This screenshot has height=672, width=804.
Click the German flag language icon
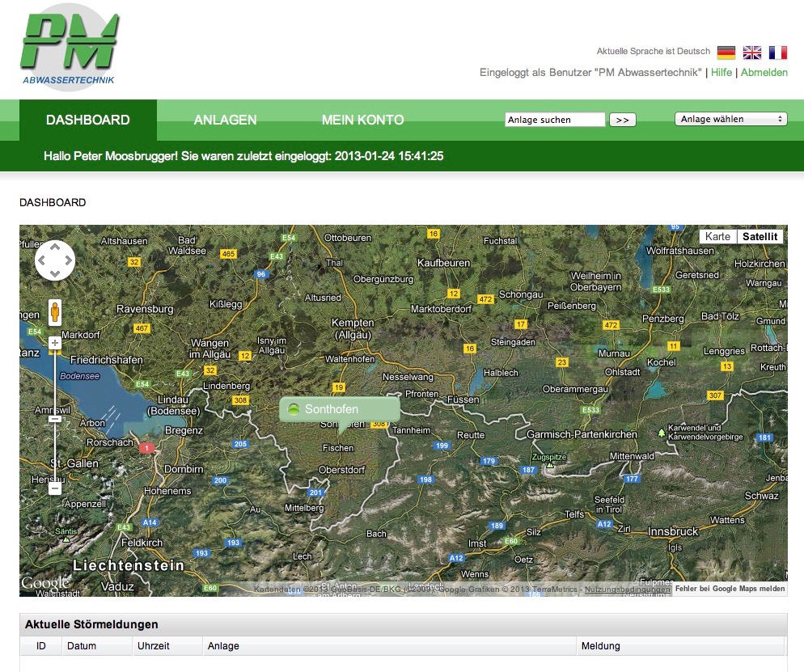pos(726,53)
